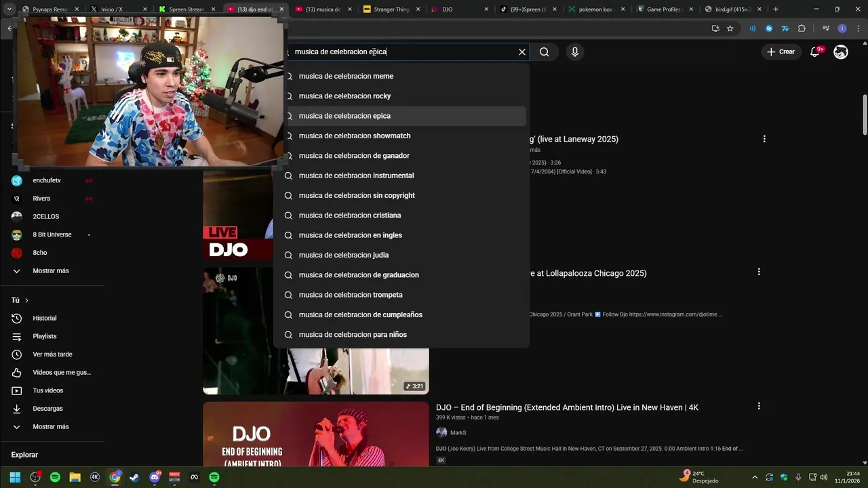
Task: Pick suggestion 'musica de celebracion showmatch'
Action: [x=401, y=136]
